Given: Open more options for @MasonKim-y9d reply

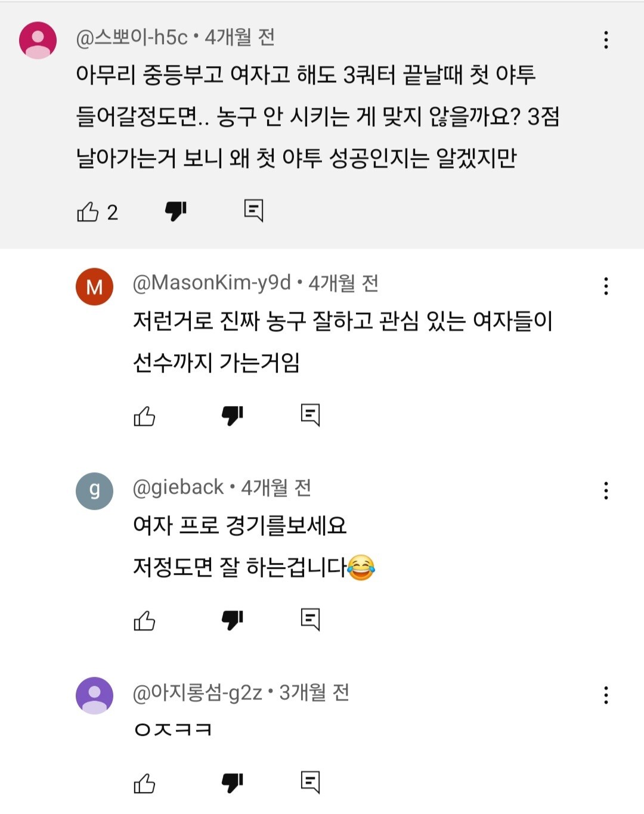Looking at the screenshot, I should [606, 286].
